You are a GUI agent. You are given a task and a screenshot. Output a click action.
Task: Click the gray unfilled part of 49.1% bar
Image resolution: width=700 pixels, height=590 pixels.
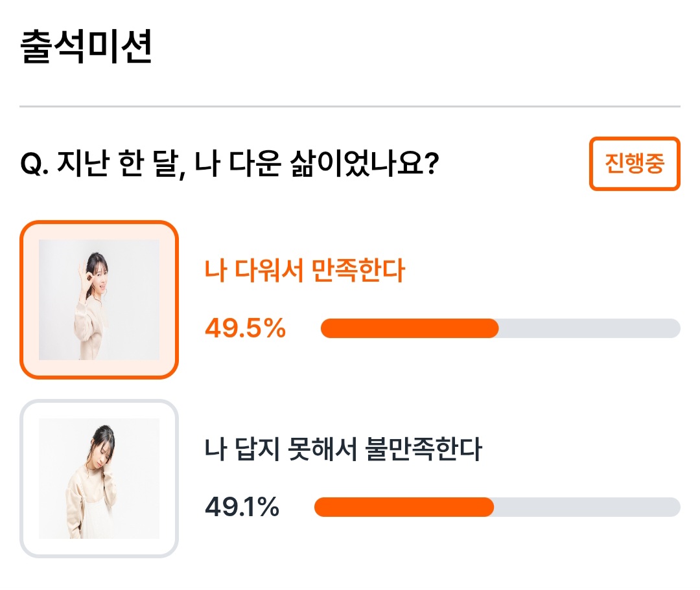tap(587, 507)
